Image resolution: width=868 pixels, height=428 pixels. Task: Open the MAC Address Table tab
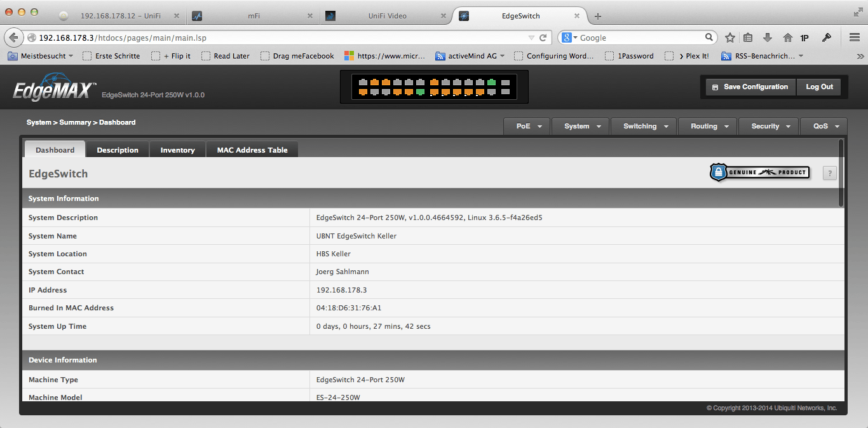[x=252, y=150]
